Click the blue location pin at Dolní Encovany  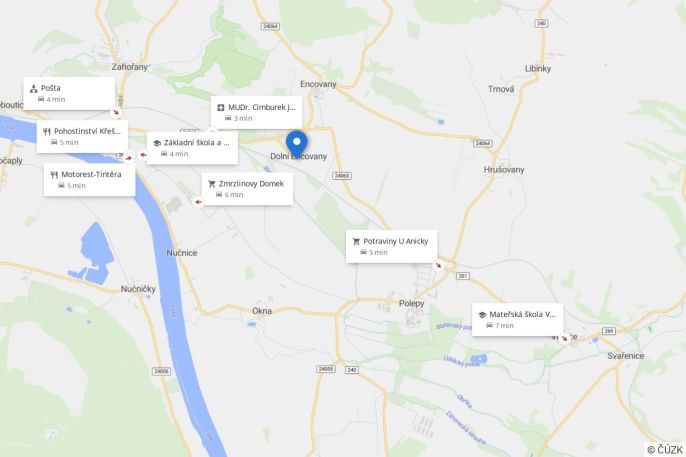pos(297,145)
